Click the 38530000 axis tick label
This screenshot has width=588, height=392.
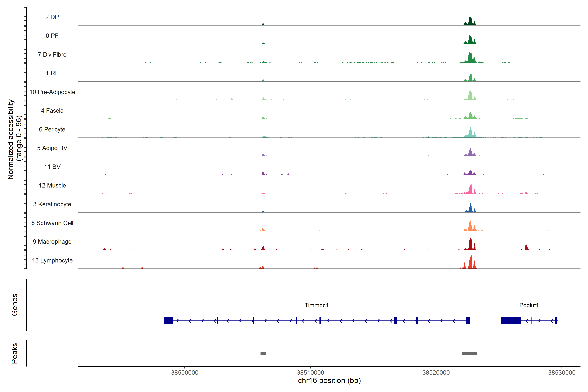coord(562,373)
